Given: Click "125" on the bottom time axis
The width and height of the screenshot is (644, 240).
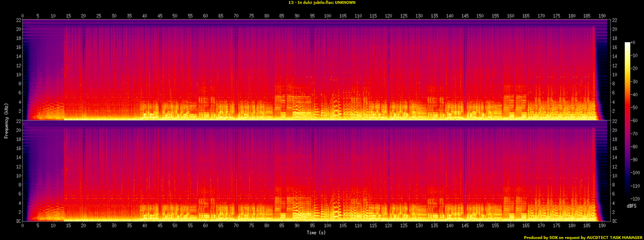Looking at the screenshot, I should (404, 226).
